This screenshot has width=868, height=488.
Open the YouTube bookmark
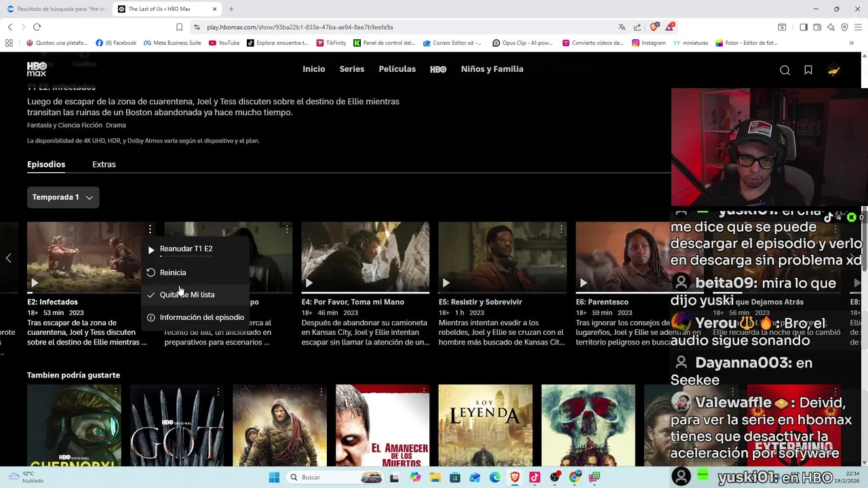click(224, 43)
